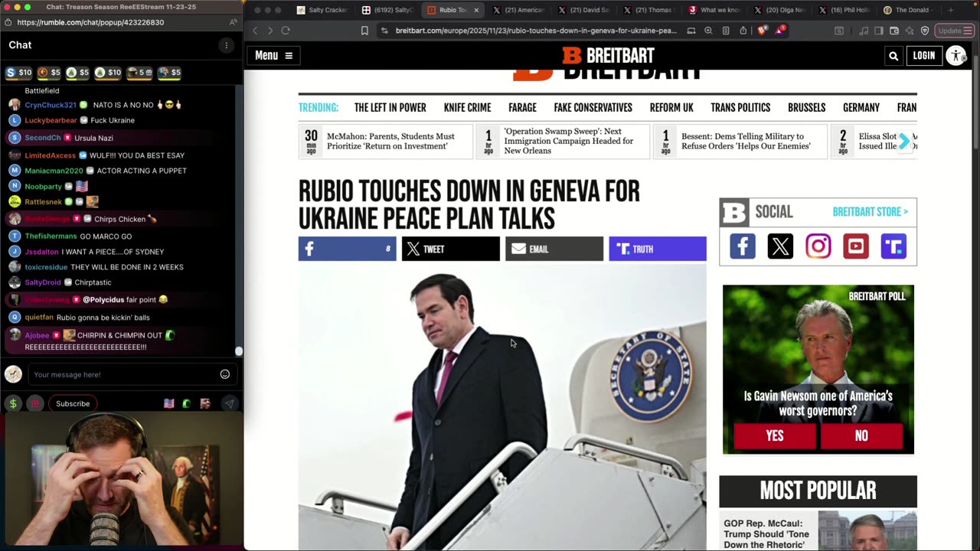
Task: Open THE LEFT IN POWER trending topic
Action: coord(390,108)
